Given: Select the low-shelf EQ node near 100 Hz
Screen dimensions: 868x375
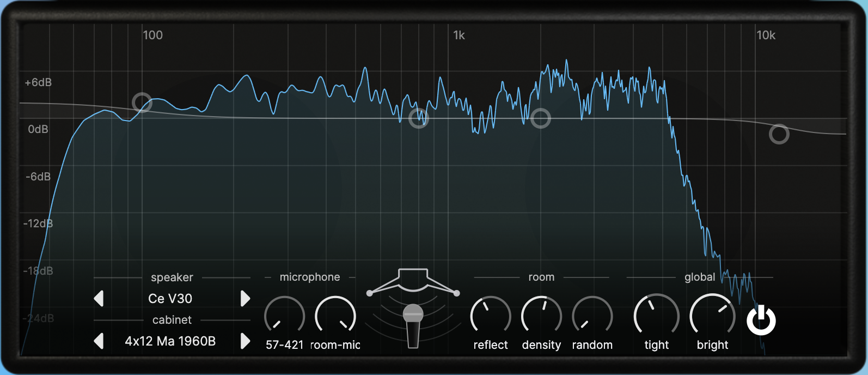Looking at the screenshot, I should tap(142, 102).
